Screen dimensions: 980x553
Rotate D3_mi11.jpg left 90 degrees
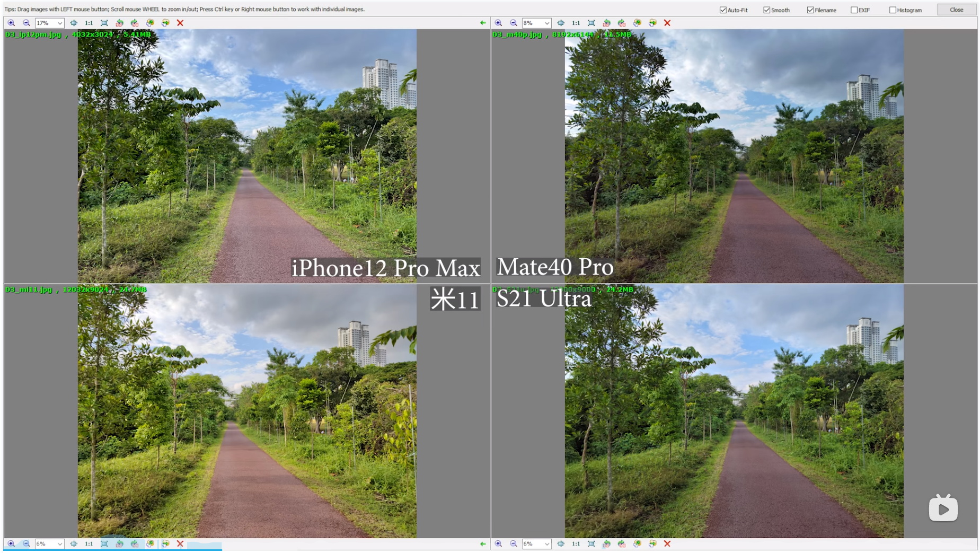coord(120,544)
